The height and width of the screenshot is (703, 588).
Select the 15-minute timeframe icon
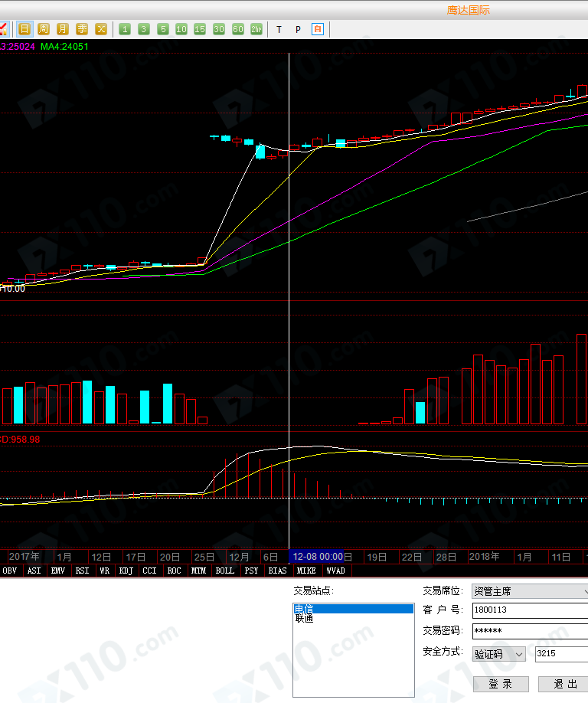pyautogui.click(x=200, y=29)
